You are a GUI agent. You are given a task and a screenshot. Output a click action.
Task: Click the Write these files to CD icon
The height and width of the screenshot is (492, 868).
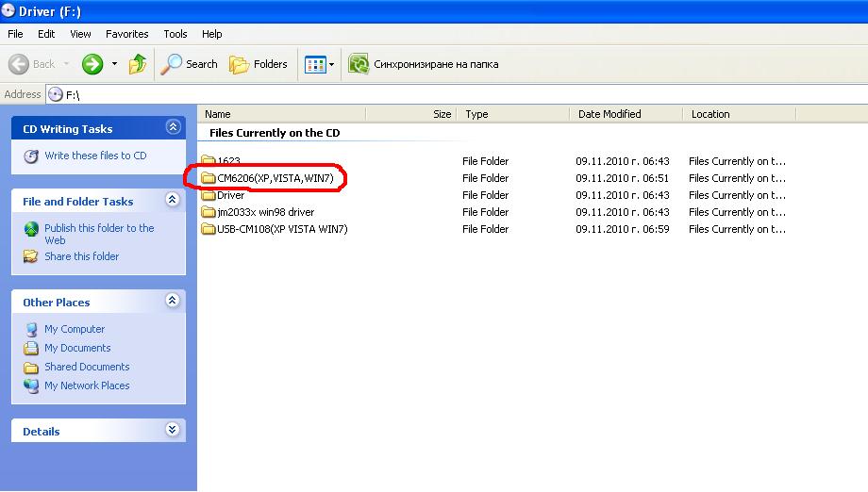(x=31, y=156)
